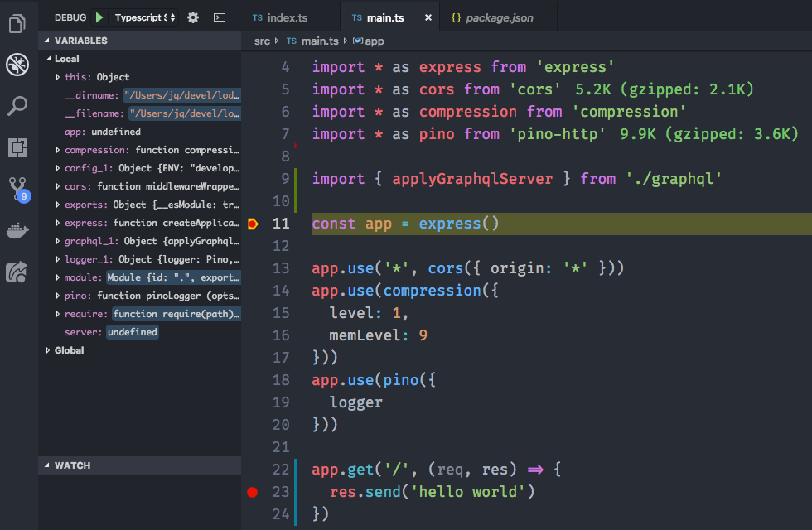The width and height of the screenshot is (812, 530).
Task: Open launch configuration with the gear icon
Action: [192, 16]
